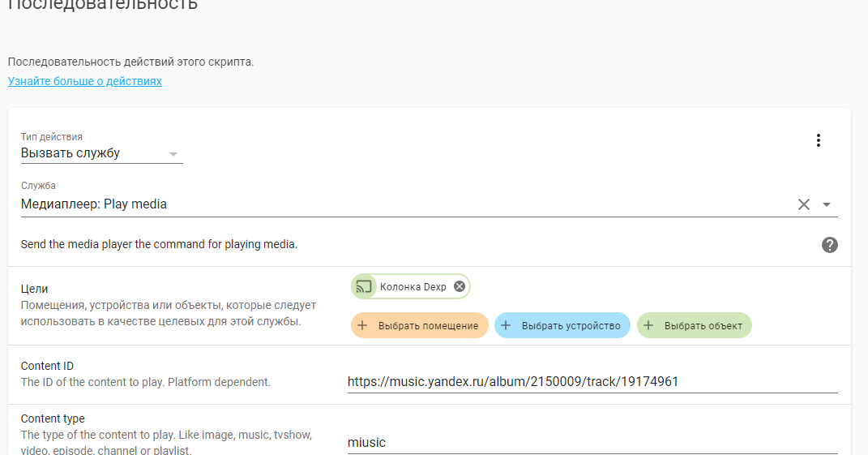Click Выбрать помещение button

[x=420, y=325]
